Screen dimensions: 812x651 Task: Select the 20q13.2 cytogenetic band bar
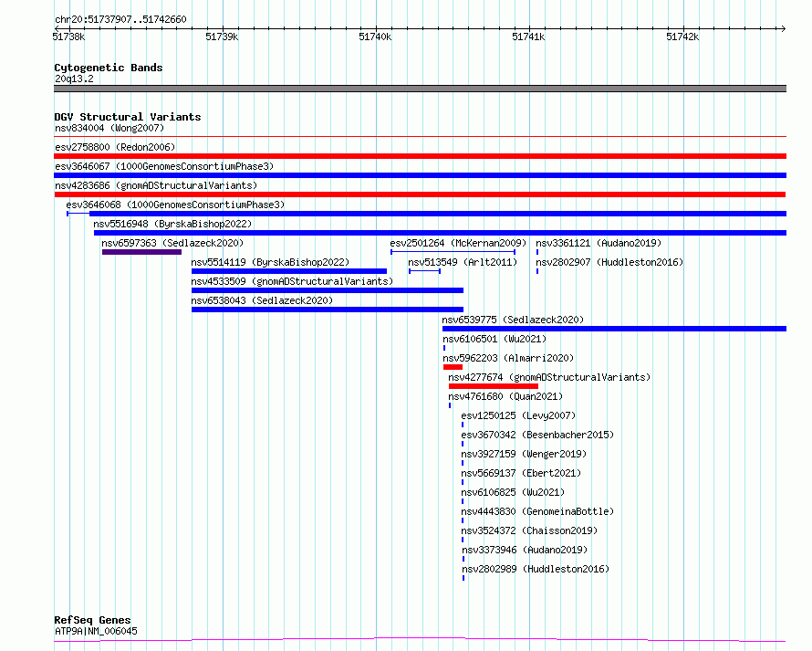click(x=420, y=89)
